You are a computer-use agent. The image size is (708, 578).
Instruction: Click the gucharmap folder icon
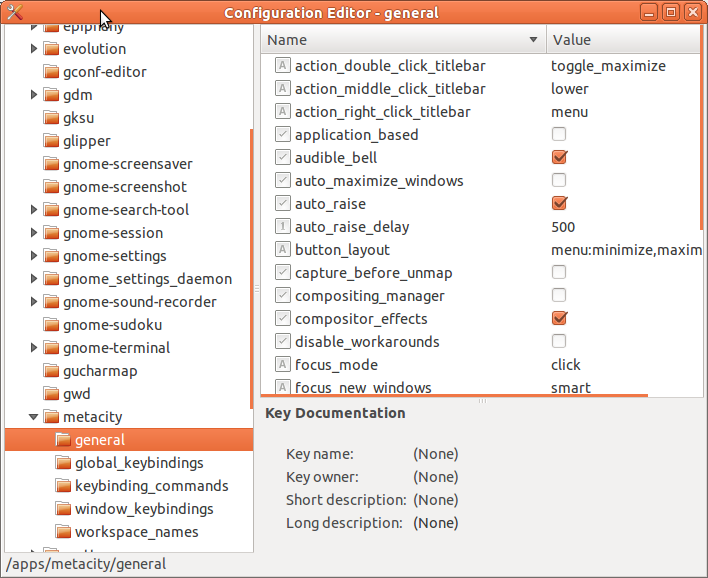click(51, 371)
